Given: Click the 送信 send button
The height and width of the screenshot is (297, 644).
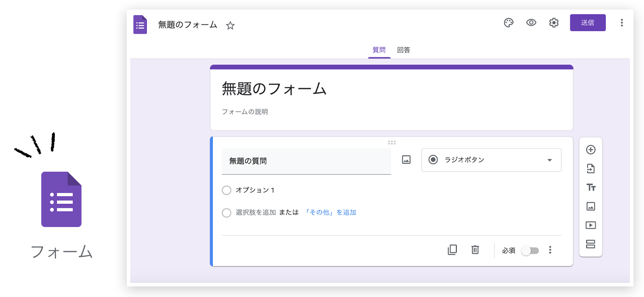Looking at the screenshot, I should click(588, 23).
